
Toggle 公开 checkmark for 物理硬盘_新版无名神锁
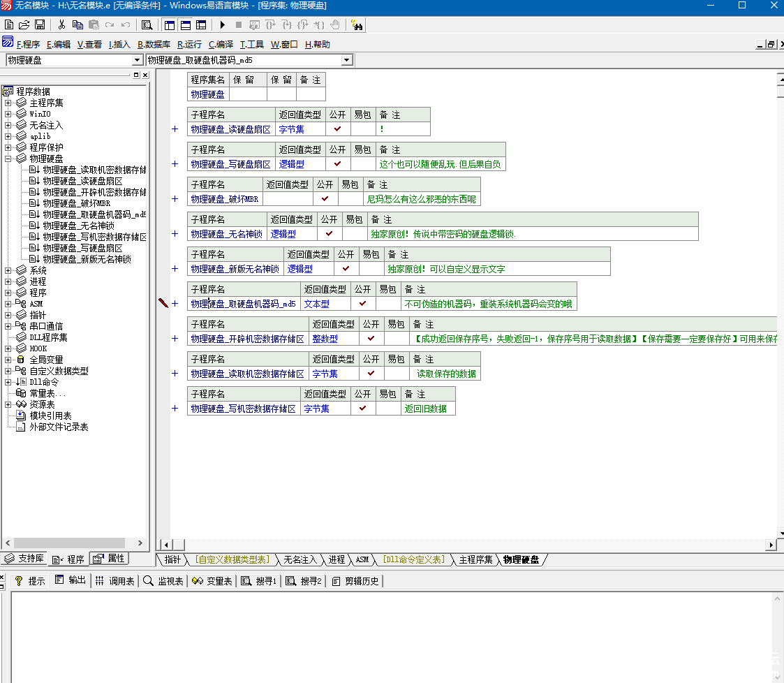(x=346, y=269)
